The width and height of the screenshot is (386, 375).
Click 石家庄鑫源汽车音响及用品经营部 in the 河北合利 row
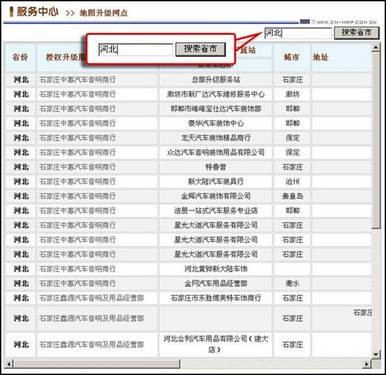click(92, 344)
